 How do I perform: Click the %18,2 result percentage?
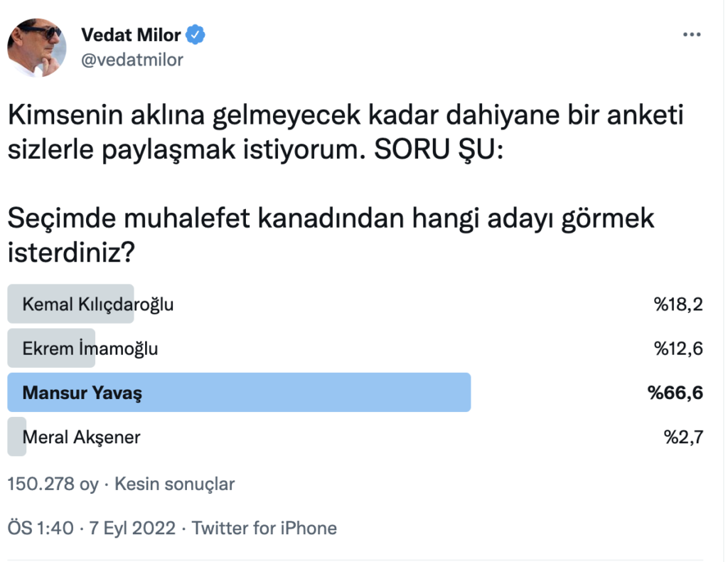point(678,304)
